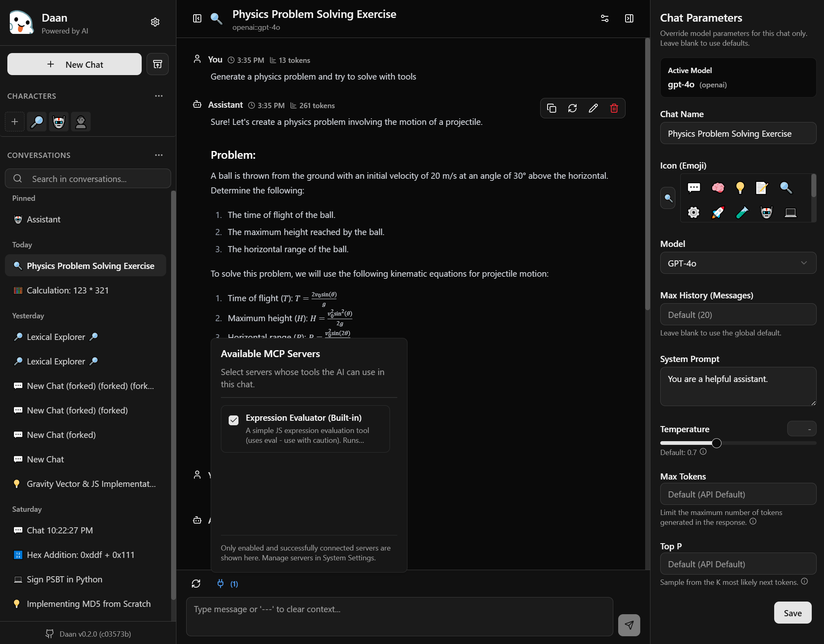Open the Model GPT-4o dropdown
Viewport: 824px width, 644px height.
tap(738, 263)
